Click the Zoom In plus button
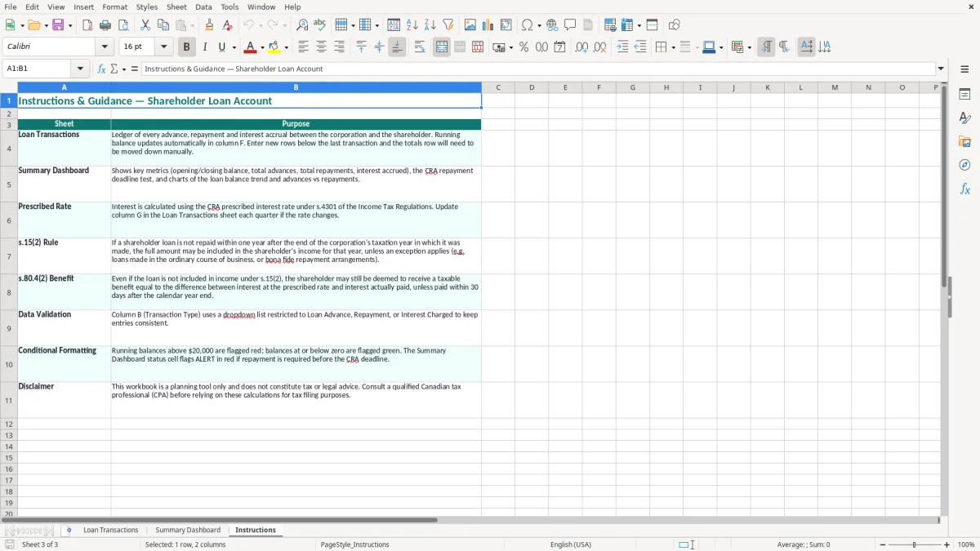The width and height of the screenshot is (980, 551). click(947, 544)
